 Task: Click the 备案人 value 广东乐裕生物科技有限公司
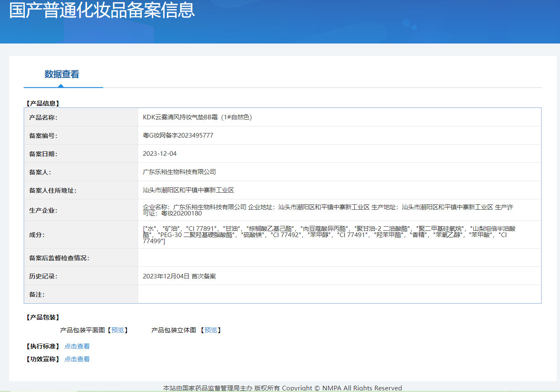(x=179, y=172)
